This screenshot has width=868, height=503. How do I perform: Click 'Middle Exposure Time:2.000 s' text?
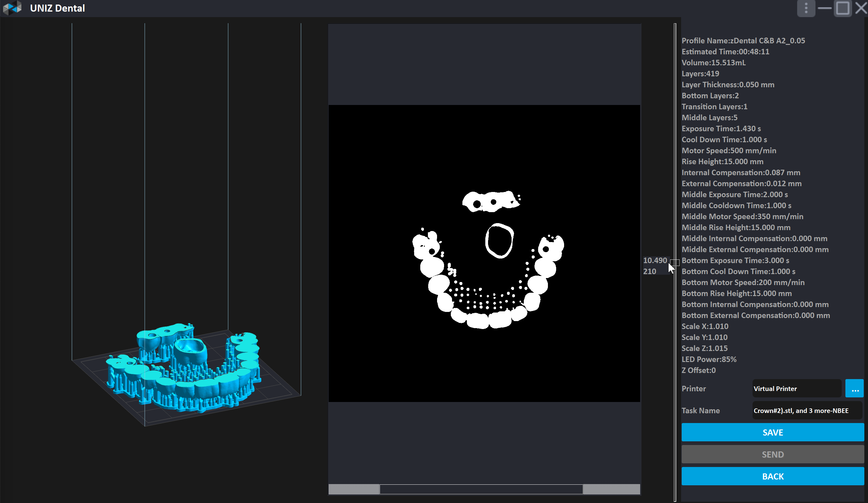[735, 195]
